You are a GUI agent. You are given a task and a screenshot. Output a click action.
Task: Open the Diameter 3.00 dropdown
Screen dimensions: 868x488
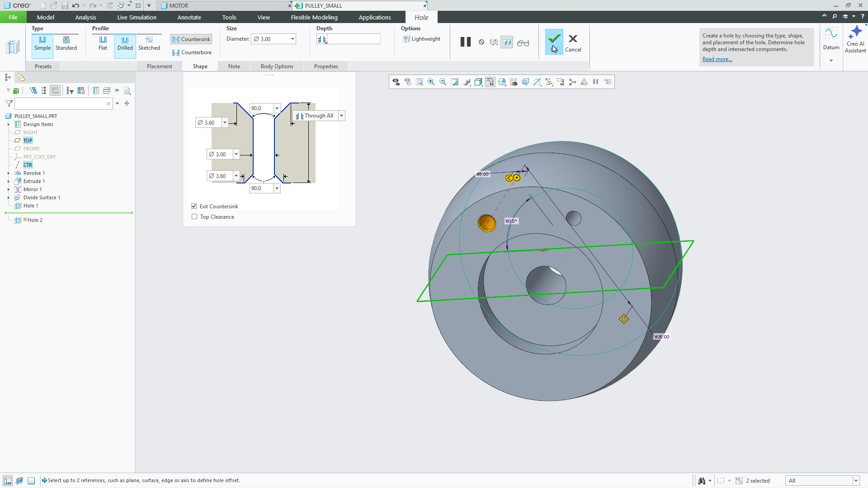coord(292,39)
